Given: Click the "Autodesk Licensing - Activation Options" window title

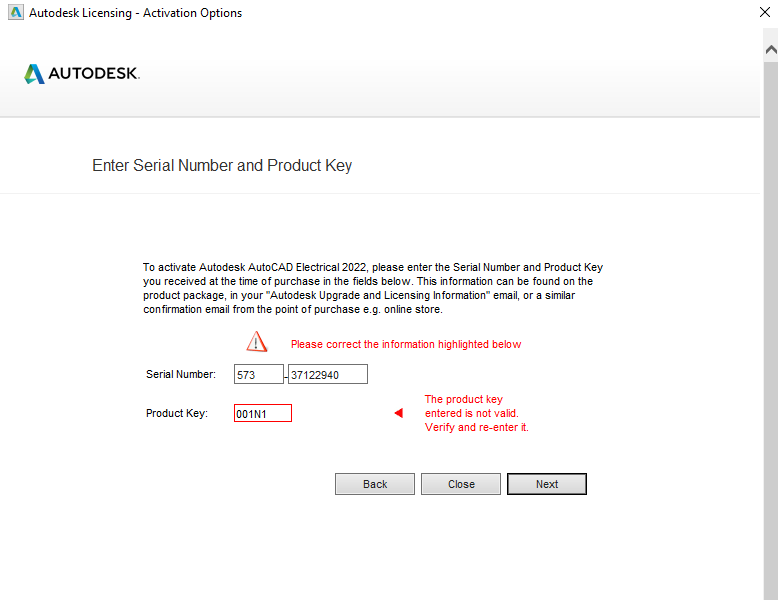Looking at the screenshot, I should pyautogui.click(x=135, y=13).
